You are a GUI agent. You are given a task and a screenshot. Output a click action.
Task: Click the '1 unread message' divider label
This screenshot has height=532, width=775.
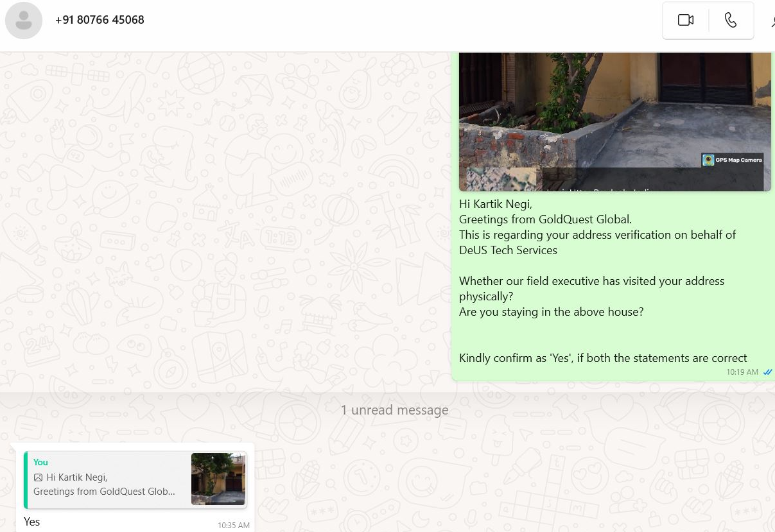[x=394, y=410]
